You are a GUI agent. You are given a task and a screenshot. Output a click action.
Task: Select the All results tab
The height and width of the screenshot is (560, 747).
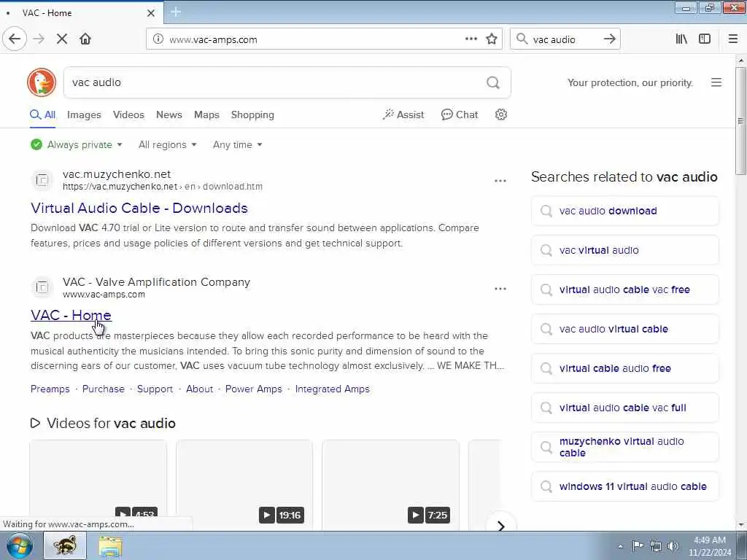tap(43, 114)
